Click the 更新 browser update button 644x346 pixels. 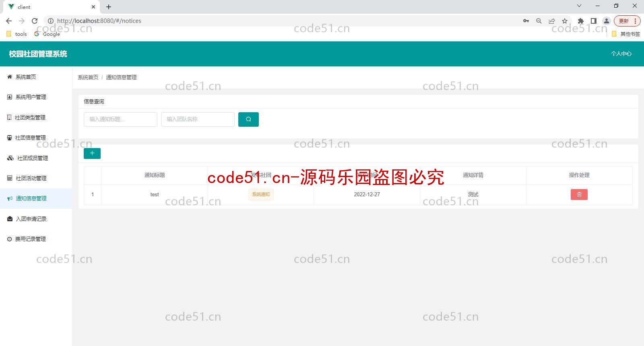627,21
